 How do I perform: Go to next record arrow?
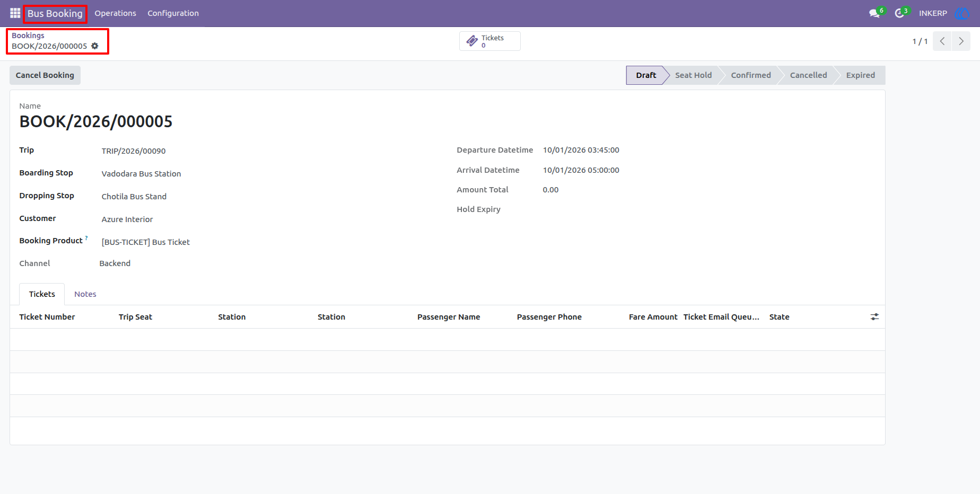(961, 41)
